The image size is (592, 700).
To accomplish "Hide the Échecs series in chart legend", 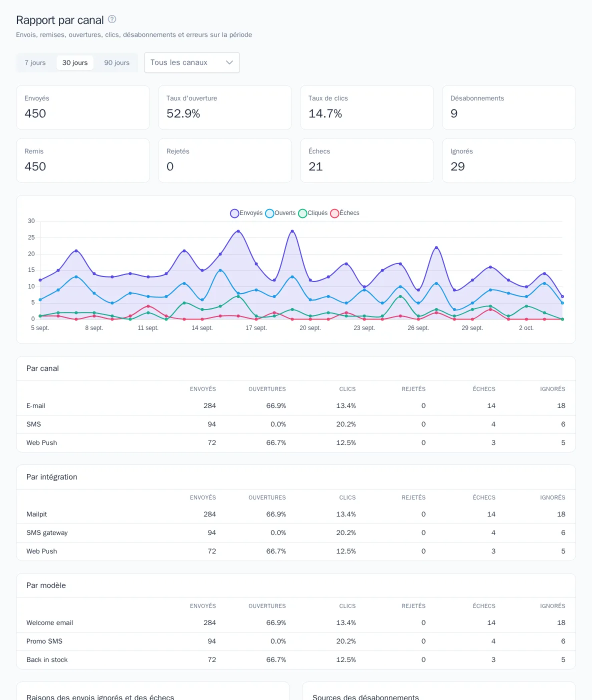I will [344, 213].
